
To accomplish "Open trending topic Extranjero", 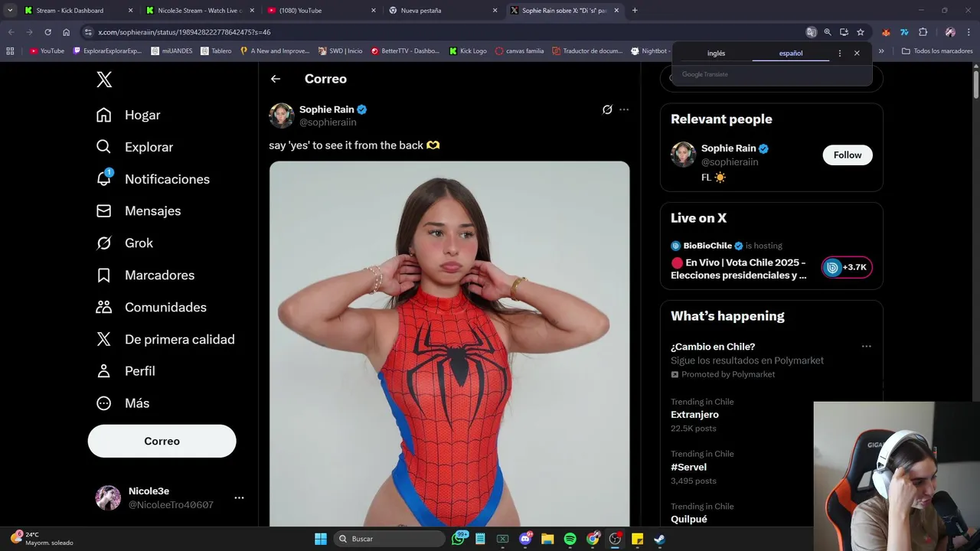I will (694, 415).
